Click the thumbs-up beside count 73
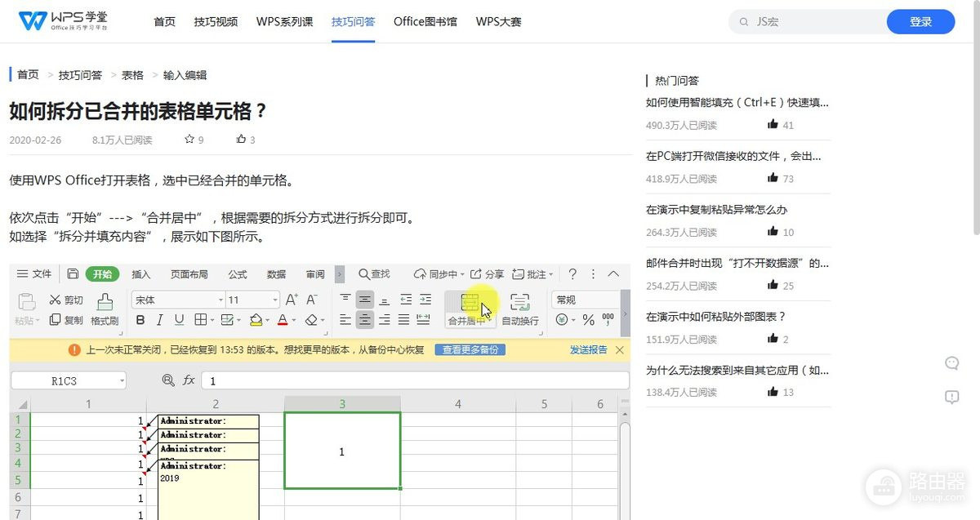This screenshot has height=520, width=980. pyautogui.click(x=773, y=178)
